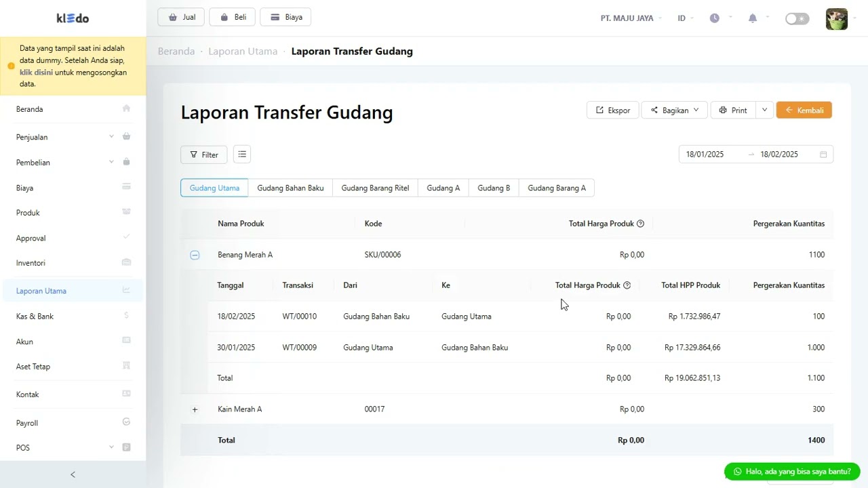Open the clock history icon
Image resolution: width=868 pixels, height=488 pixels.
tap(715, 18)
